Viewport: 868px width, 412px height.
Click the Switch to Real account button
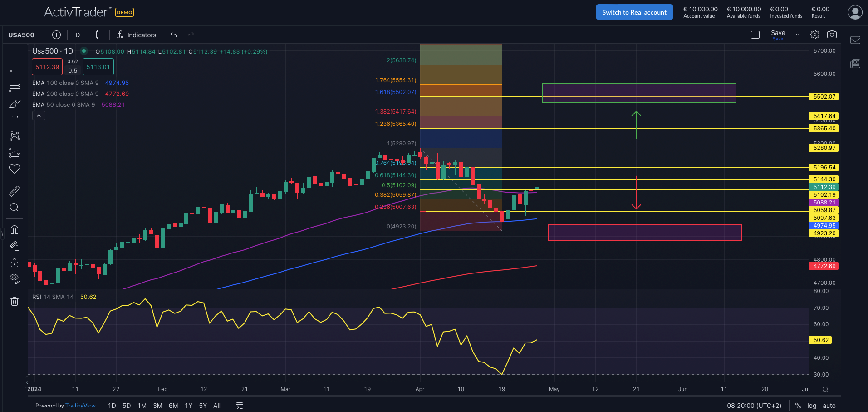tap(634, 12)
